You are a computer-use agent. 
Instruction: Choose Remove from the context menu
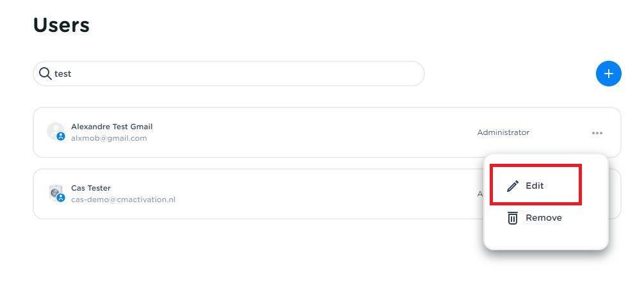543,218
